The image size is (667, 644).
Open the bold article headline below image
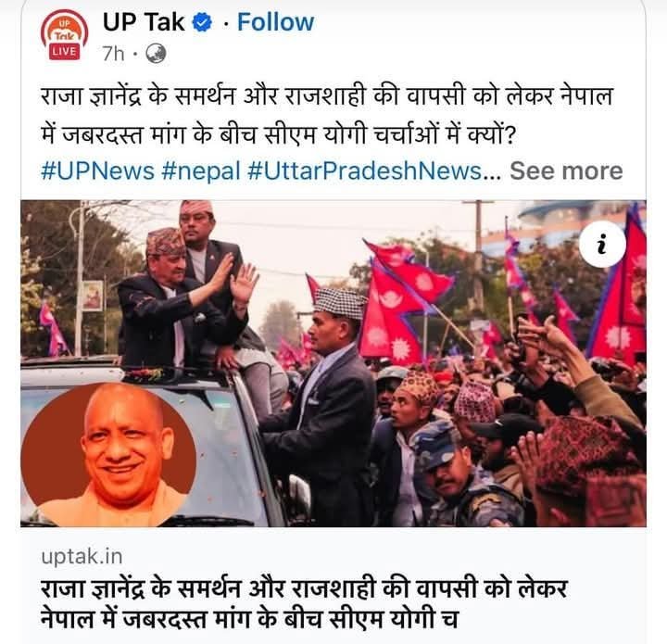coord(304,603)
